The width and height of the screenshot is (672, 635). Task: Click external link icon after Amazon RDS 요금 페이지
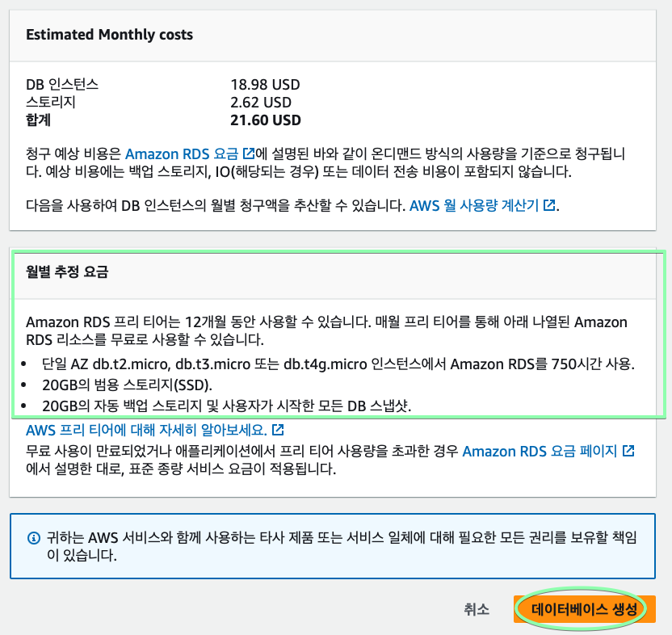pyautogui.click(x=628, y=451)
